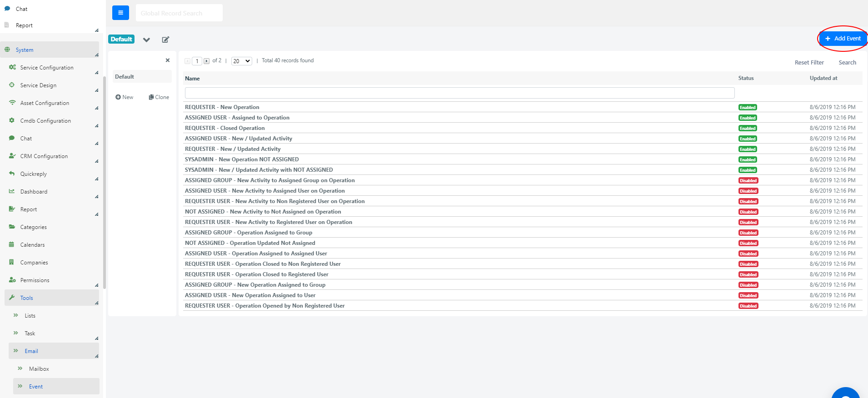Close the side filter panel

pyautogui.click(x=168, y=60)
